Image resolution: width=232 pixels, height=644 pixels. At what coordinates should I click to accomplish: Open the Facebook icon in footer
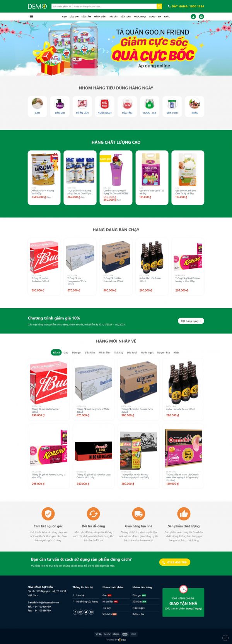(x=75, y=612)
